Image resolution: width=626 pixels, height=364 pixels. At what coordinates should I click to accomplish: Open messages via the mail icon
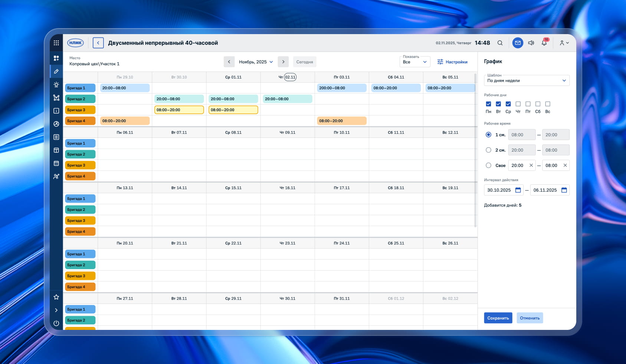[x=518, y=43]
